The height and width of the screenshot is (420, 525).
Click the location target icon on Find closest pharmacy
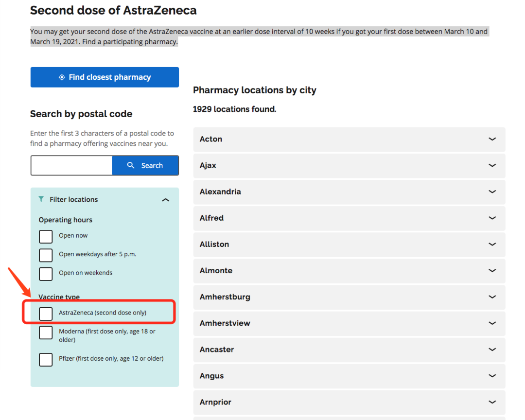[62, 77]
